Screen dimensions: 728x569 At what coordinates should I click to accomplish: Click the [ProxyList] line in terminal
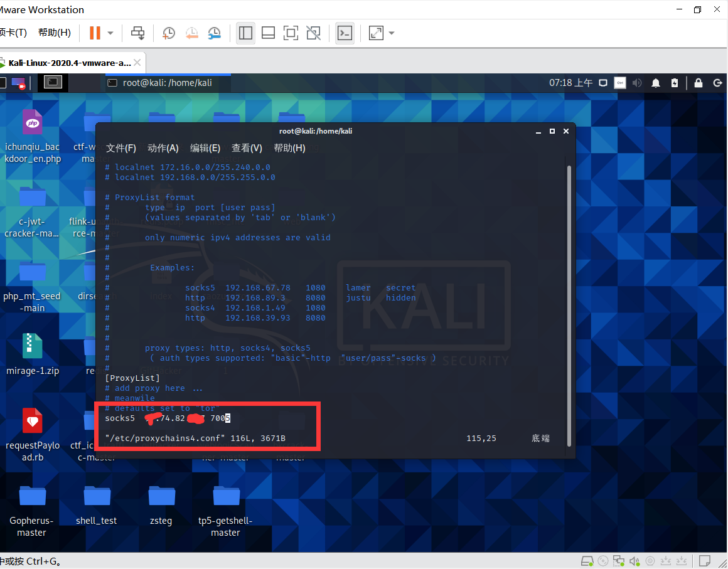point(132,378)
